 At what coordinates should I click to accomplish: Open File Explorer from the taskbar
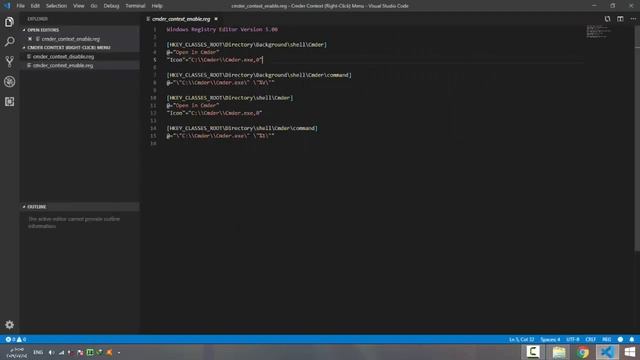[559, 352]
